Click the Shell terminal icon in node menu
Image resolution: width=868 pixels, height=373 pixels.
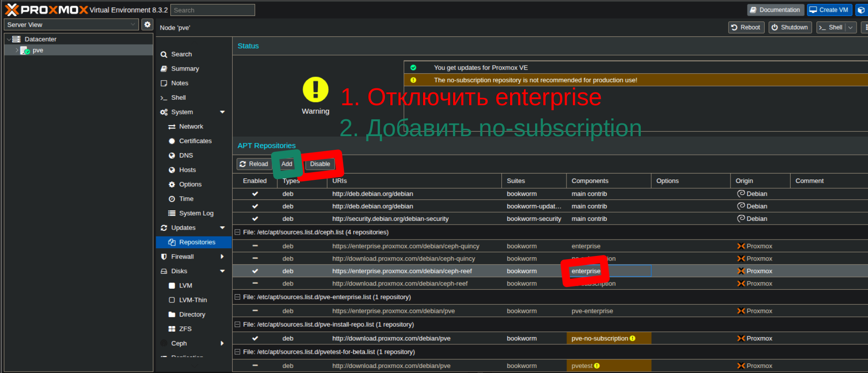tap(164, 98)
